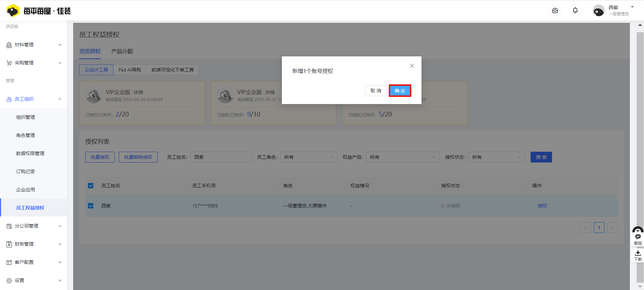The height and width of the screenshot is (290, 644).
Task: Click the scrollbar up arrow
Action: 640,25
